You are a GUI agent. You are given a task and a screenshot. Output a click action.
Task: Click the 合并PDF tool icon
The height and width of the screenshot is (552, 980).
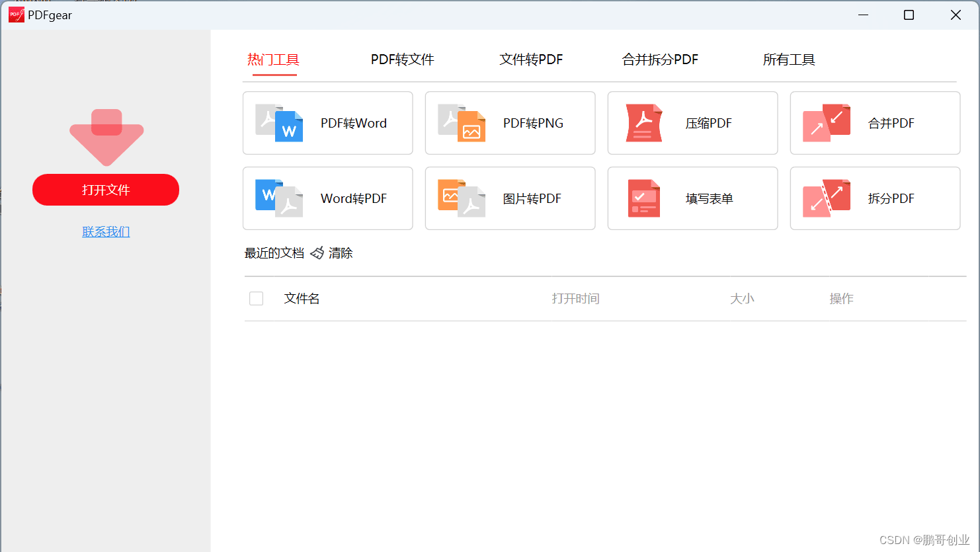point(827,123)
